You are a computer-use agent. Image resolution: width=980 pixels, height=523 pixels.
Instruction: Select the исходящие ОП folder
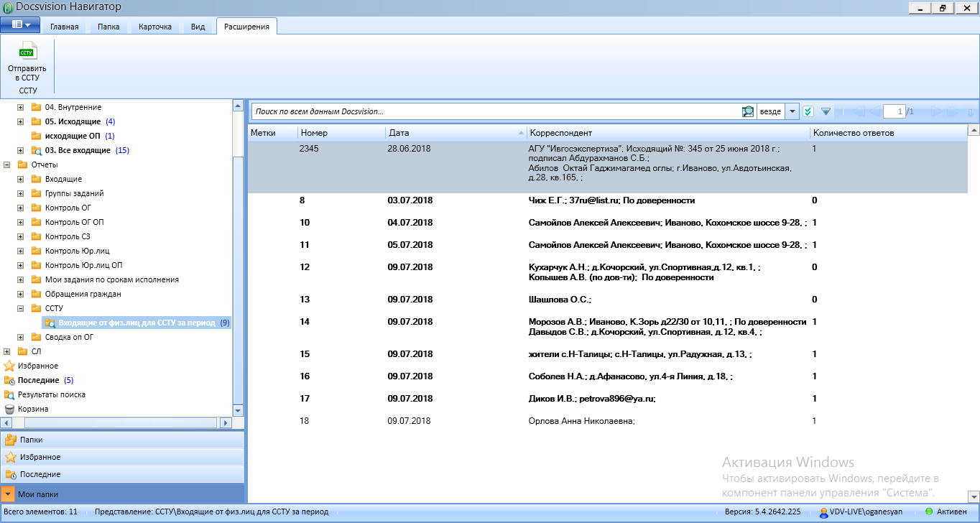point(73,136)
